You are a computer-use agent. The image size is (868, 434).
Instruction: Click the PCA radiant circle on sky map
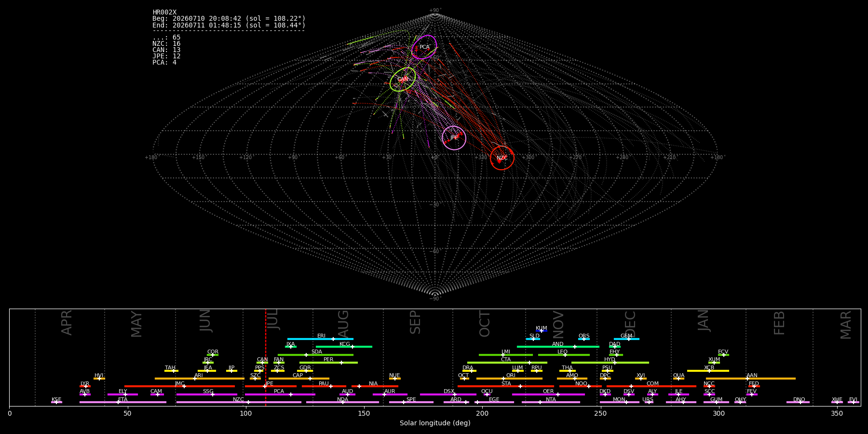pos(424,47)
